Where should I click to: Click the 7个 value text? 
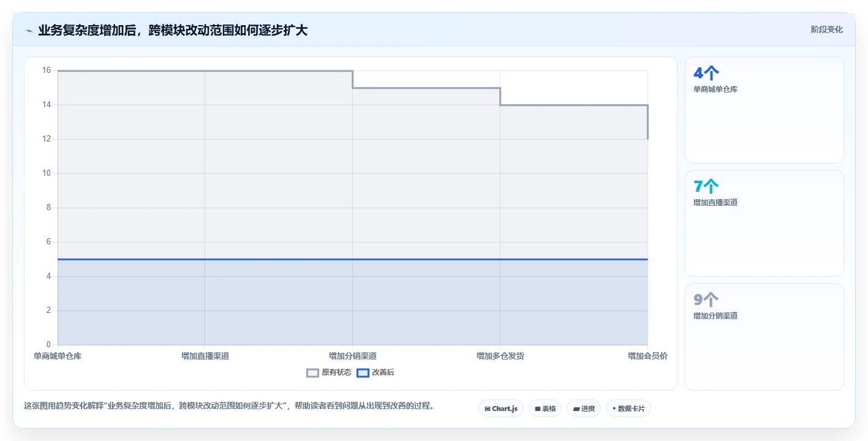(x=706, y=187)
